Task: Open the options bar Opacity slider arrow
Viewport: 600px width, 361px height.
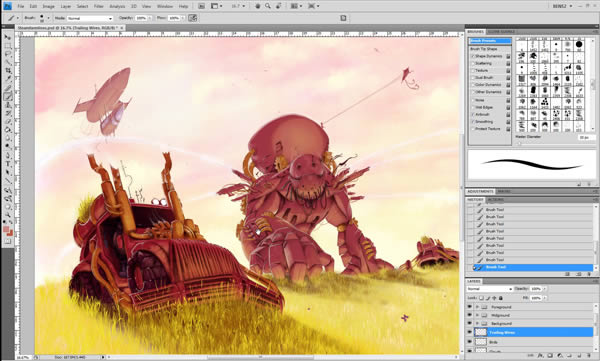Action: pos(150,18)
